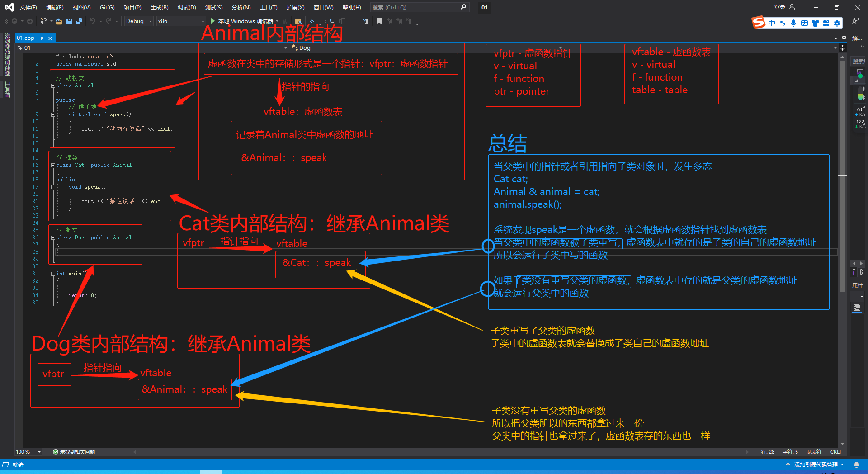Click the search magnifier icon

(463, 7)
